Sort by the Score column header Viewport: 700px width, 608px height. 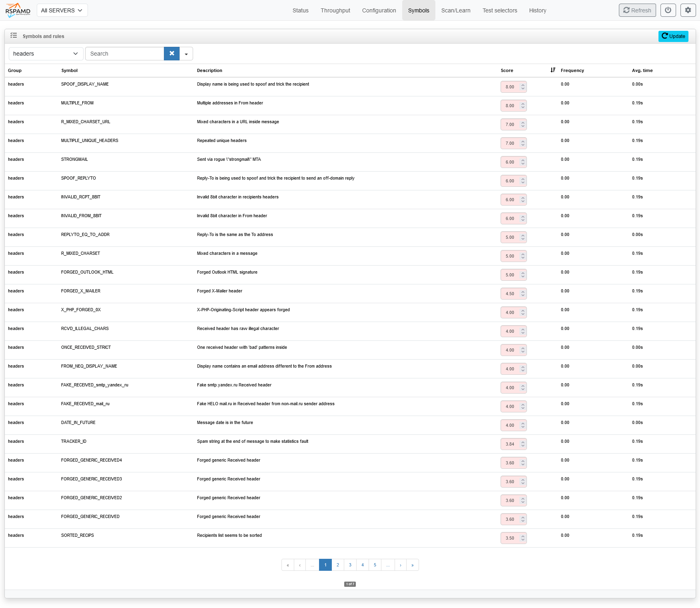(507, 70)
